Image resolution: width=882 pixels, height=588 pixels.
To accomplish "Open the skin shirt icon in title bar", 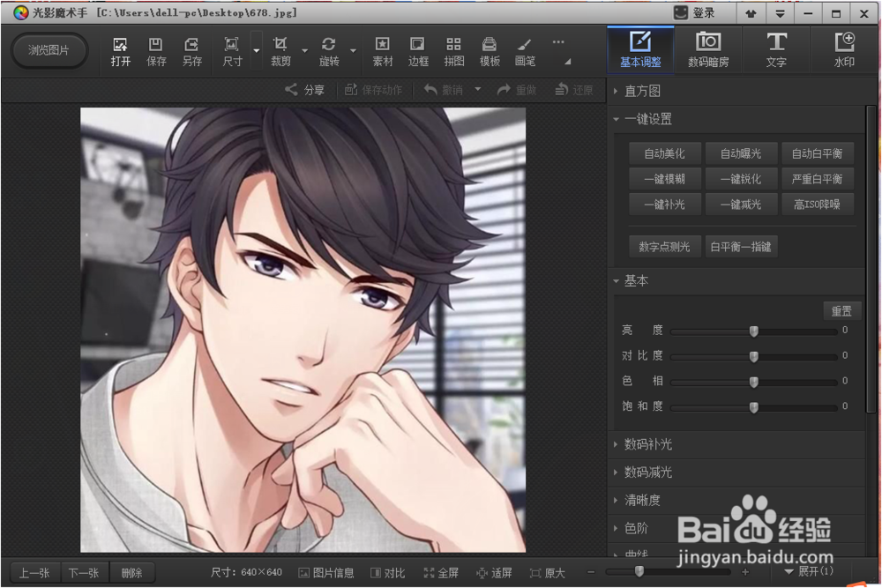I will (x=751, y=13).
